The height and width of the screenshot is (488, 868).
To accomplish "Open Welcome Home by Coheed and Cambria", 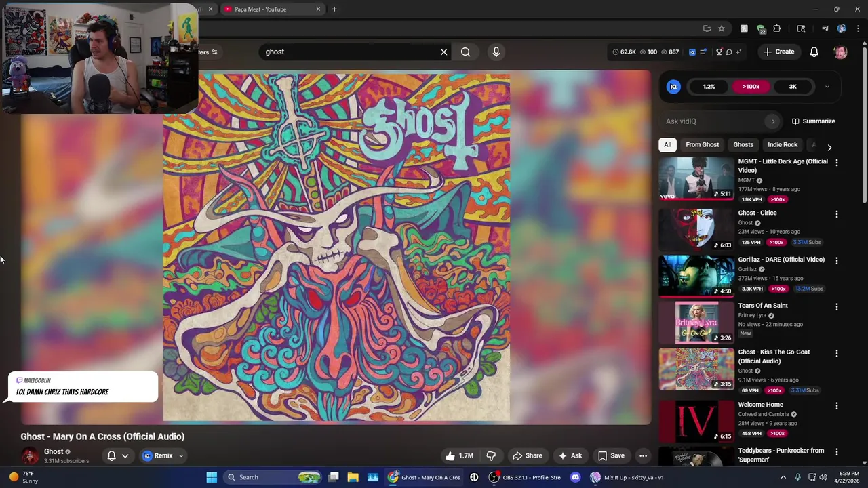I will 761,405.
